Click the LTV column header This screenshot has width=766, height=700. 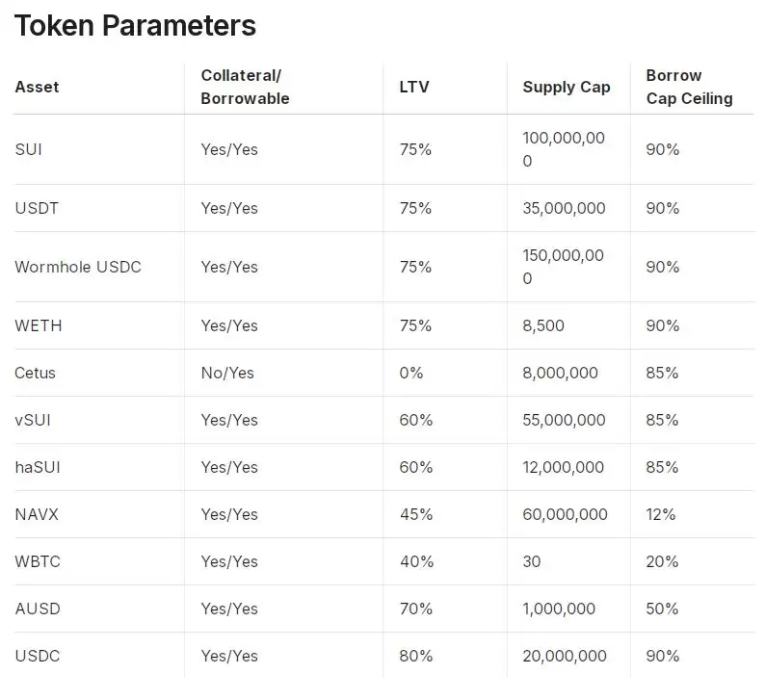coord(414,87)
